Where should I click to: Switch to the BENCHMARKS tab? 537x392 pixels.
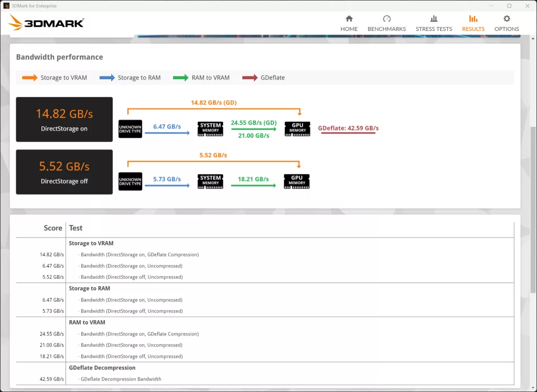click(x=386, y=24)
